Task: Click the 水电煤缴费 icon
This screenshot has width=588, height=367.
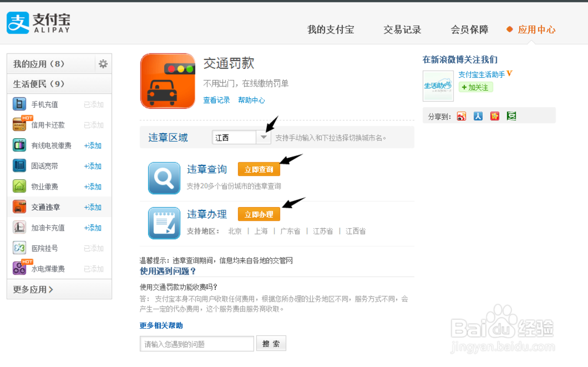Action: (x=19, y=268)
